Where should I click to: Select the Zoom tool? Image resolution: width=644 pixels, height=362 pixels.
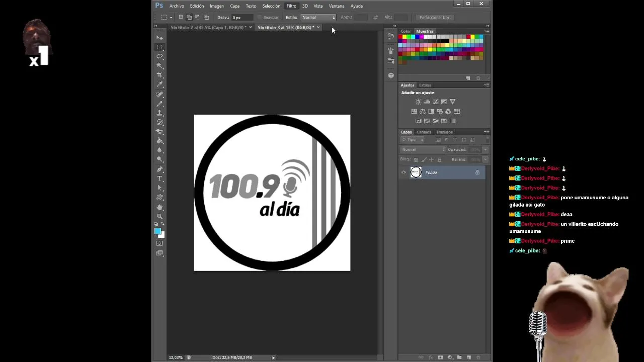pyautogui.click(x=159, y=216)
